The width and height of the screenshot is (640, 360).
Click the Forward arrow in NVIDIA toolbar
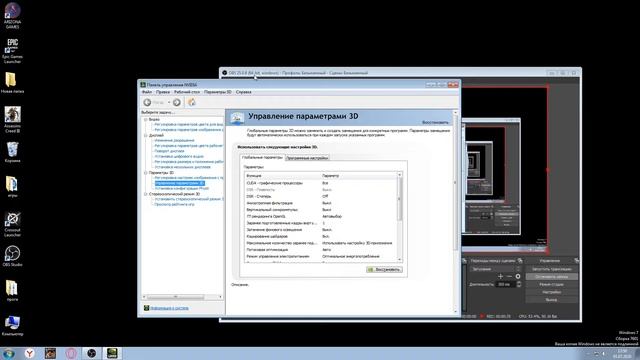click(x=177, y=102)
